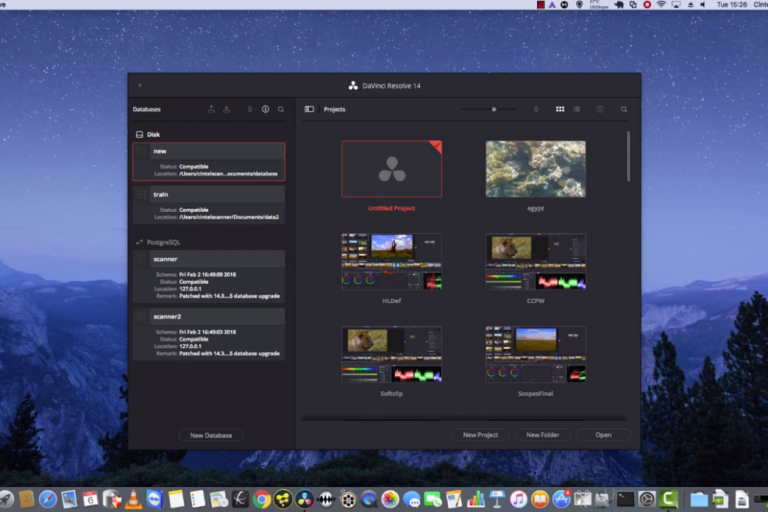Viewport: 768px width, 512px height.
Task: Click the New Project button
Action: [480, 435]
